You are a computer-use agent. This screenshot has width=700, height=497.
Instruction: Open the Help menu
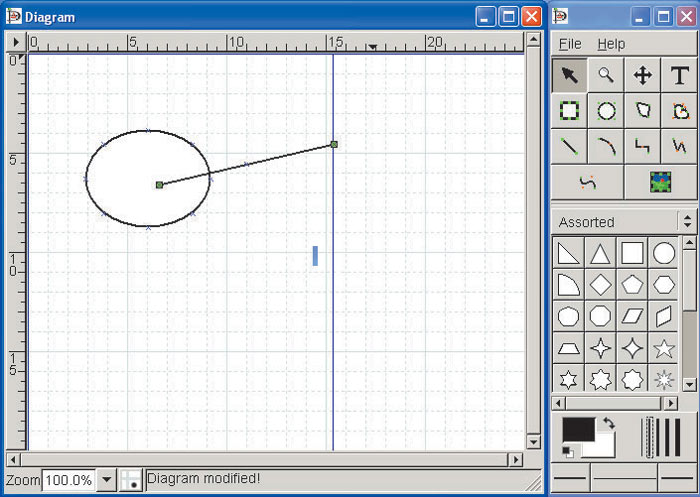[x=611, y=44]
